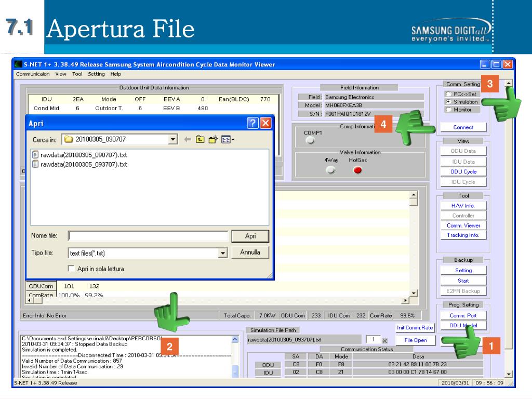The width and height of the screenshot is (532, 399).
Task: Select file rawdata(20100305_090707).txt
Action: point(79,155)
